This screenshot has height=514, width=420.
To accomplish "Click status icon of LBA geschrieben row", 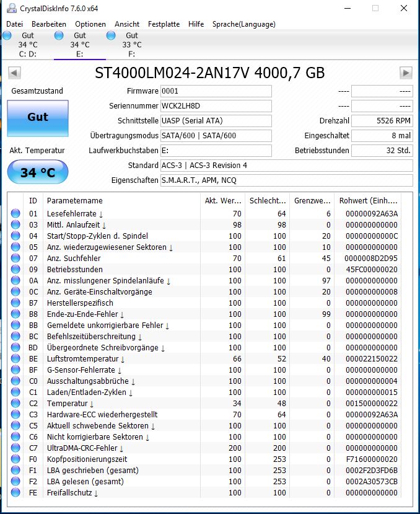I will [x=15, y=470].
